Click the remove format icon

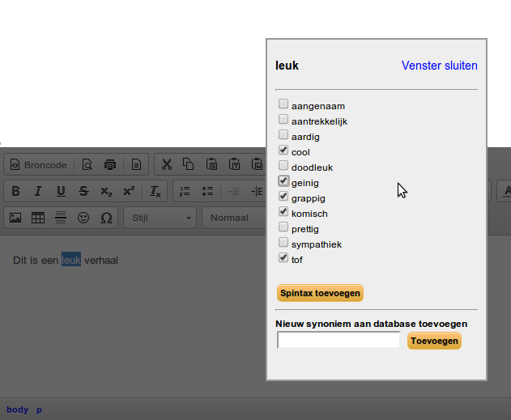coord(155,191)
